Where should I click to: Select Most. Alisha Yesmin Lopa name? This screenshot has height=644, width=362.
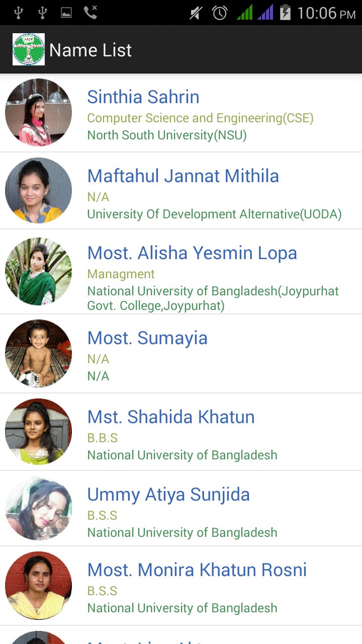point(192,253)
